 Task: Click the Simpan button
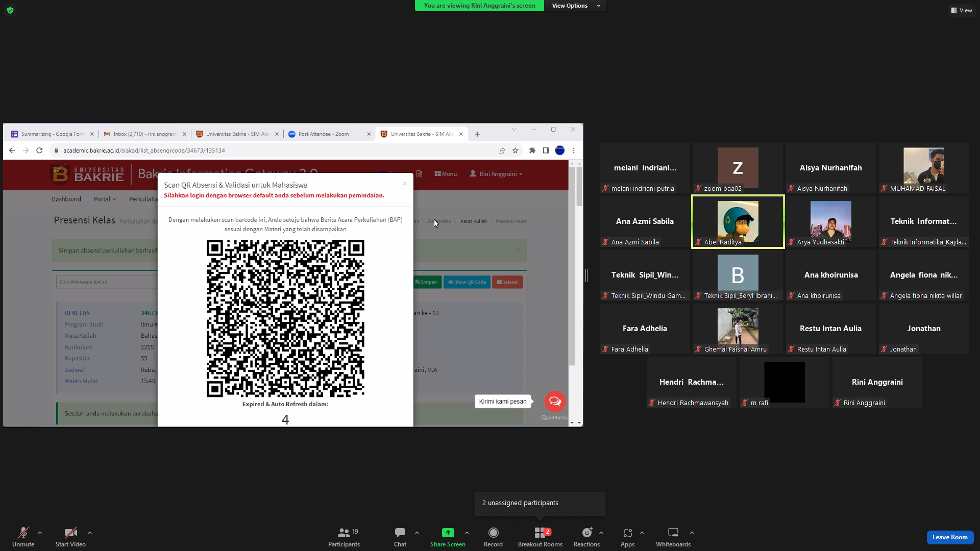point(426,282)
